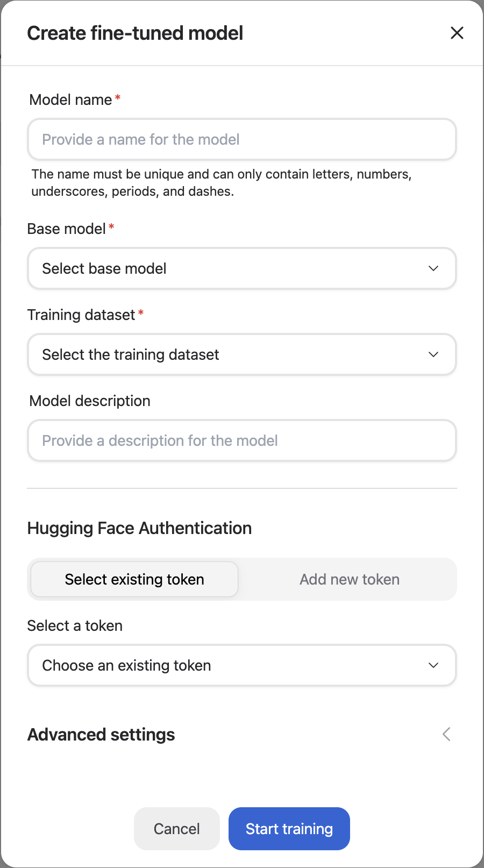Activate the Select existing token option
The width and height of the screenshot is (484, 868).
134,579
